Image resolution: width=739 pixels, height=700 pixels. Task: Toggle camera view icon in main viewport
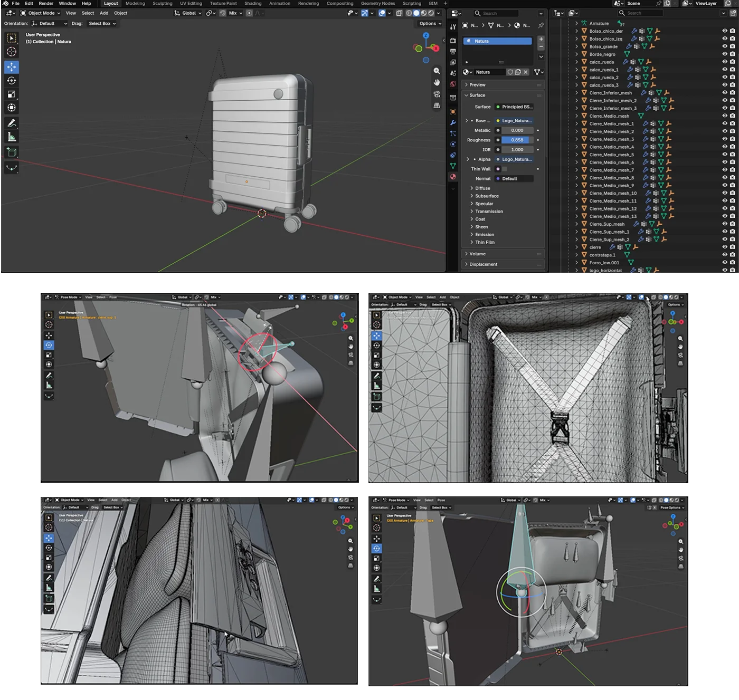click(x=437, y=94)
